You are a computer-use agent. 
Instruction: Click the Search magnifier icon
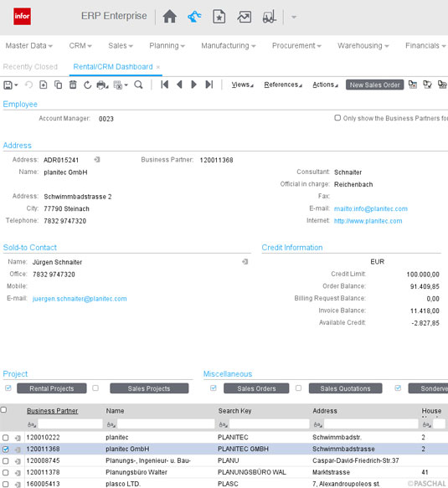coord(138,85)
